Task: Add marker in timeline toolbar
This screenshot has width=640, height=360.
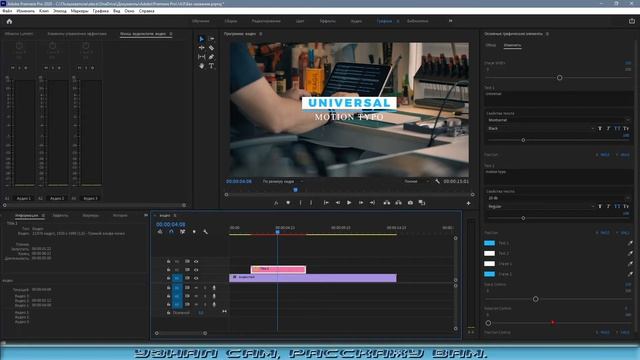Action: click(194, 232)
